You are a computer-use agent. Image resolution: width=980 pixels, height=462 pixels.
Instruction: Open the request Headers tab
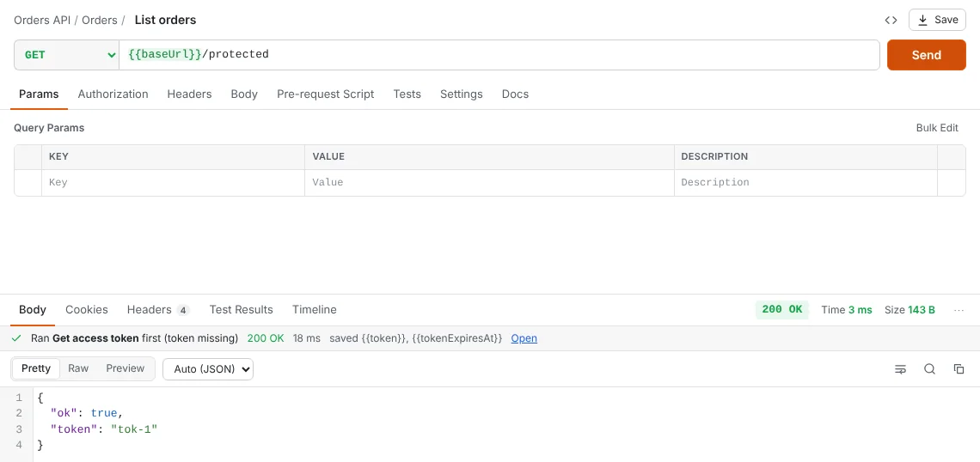coord(189,94)
